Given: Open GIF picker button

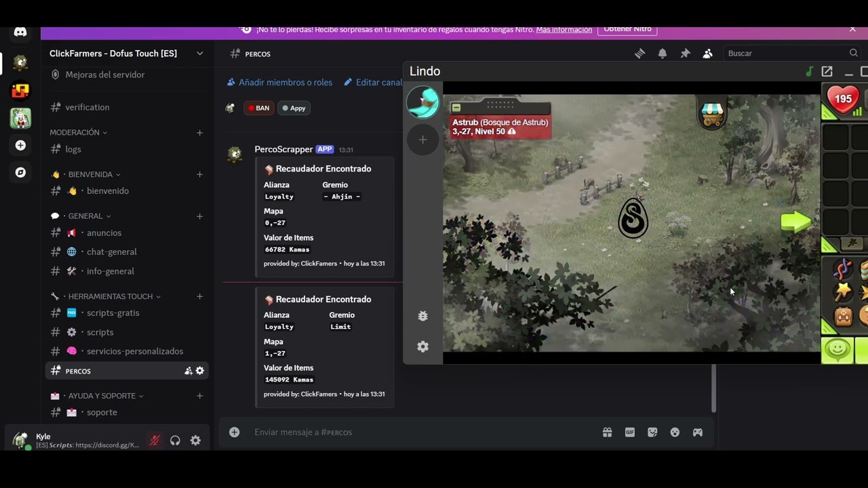Looking at the screenshot, I should [x=630, y=432].
